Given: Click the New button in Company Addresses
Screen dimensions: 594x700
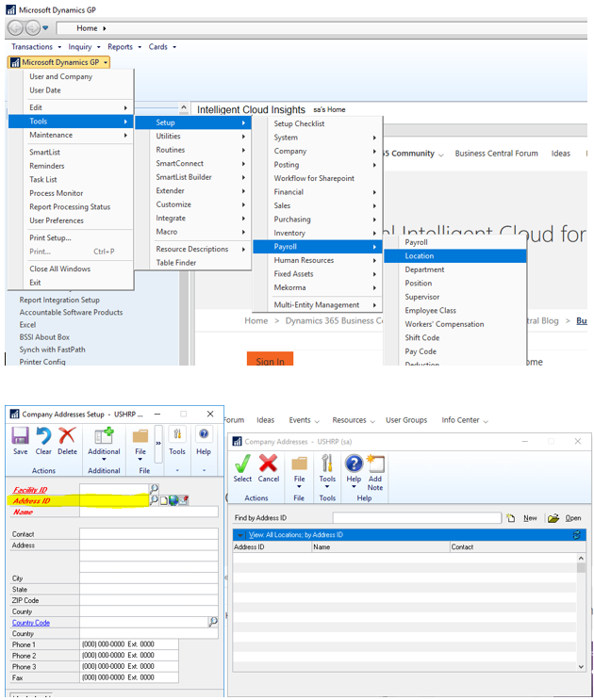Looking at the screenshot, I should 522,518.
